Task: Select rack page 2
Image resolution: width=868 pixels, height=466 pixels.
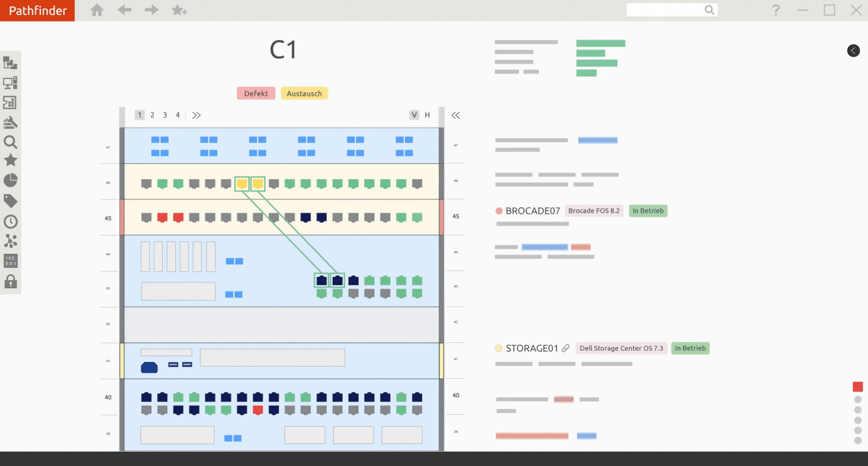Action: [152, 115]
